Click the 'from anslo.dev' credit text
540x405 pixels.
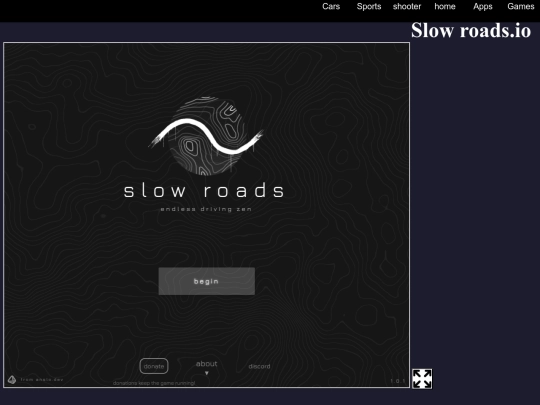click(x=42, y=380)
